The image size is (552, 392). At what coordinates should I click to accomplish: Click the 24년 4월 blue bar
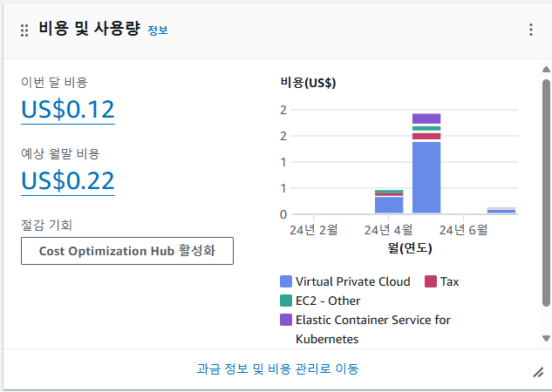coord(389,205)
